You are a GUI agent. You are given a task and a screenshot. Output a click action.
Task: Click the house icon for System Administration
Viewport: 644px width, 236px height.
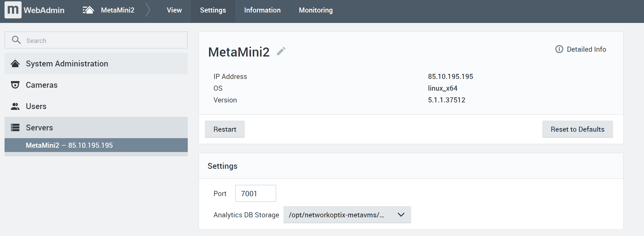click(x=15, y=63)
